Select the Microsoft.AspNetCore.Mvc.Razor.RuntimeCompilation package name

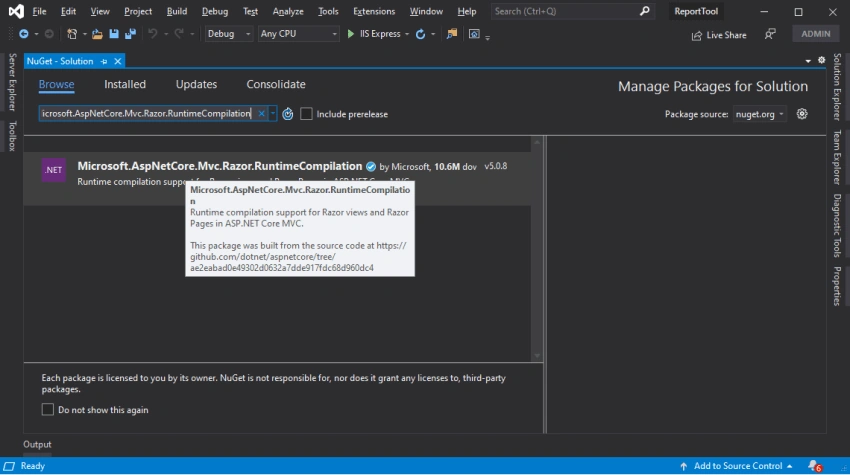220,166
